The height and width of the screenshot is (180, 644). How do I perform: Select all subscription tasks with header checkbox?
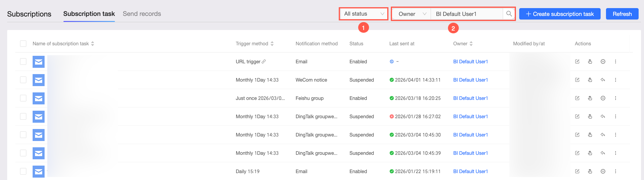[x=23, y=43]
